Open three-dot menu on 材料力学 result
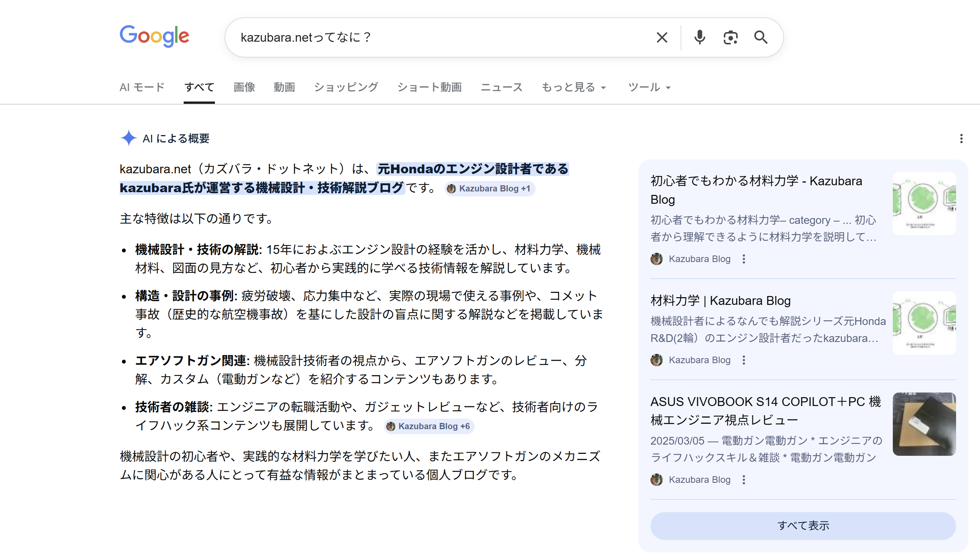 (x=743, y=360)
